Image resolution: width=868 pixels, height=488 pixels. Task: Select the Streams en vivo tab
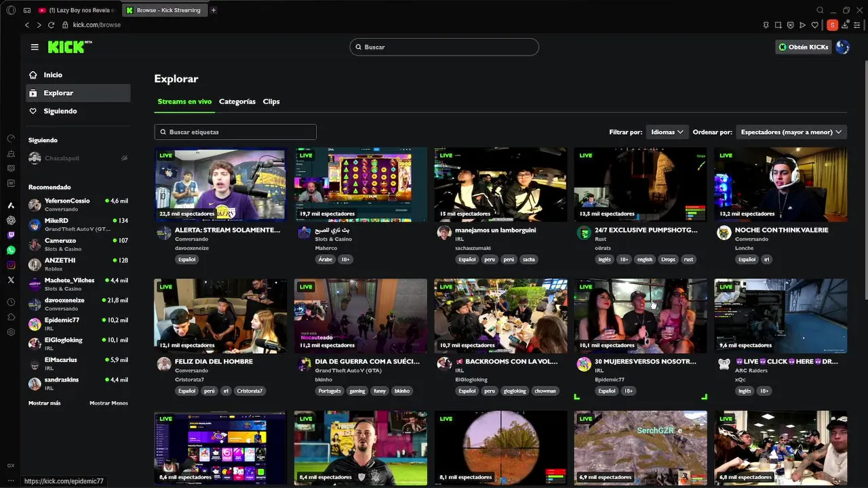(184, 102)
